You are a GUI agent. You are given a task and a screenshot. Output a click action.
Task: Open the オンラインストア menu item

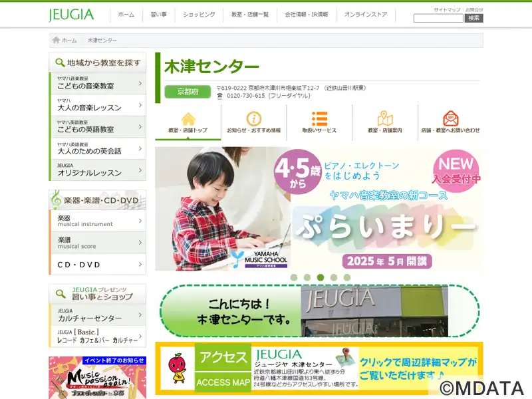pyautogui.click(x=366, y=15)
